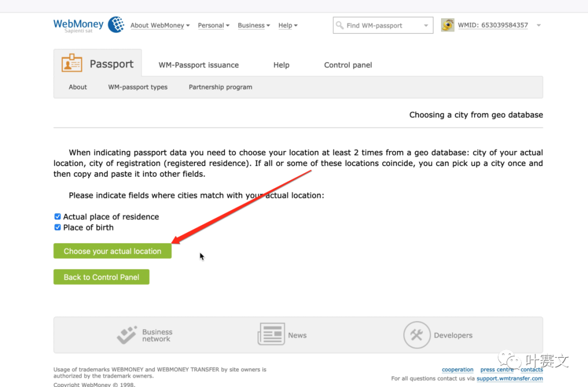
Task: Click the Passport ID card icon
Action: (x=72, y=64)
